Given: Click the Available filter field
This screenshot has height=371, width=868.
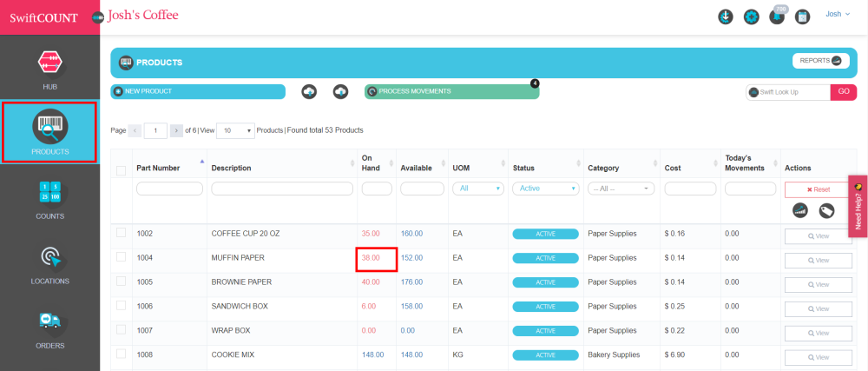Looking at the screenshot, I should pos(423,189).
